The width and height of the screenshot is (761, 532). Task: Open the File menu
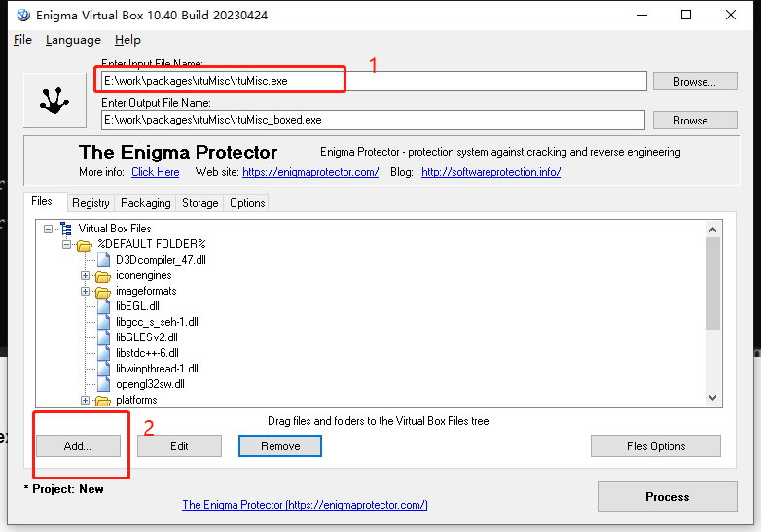click(x=22, y=40)
